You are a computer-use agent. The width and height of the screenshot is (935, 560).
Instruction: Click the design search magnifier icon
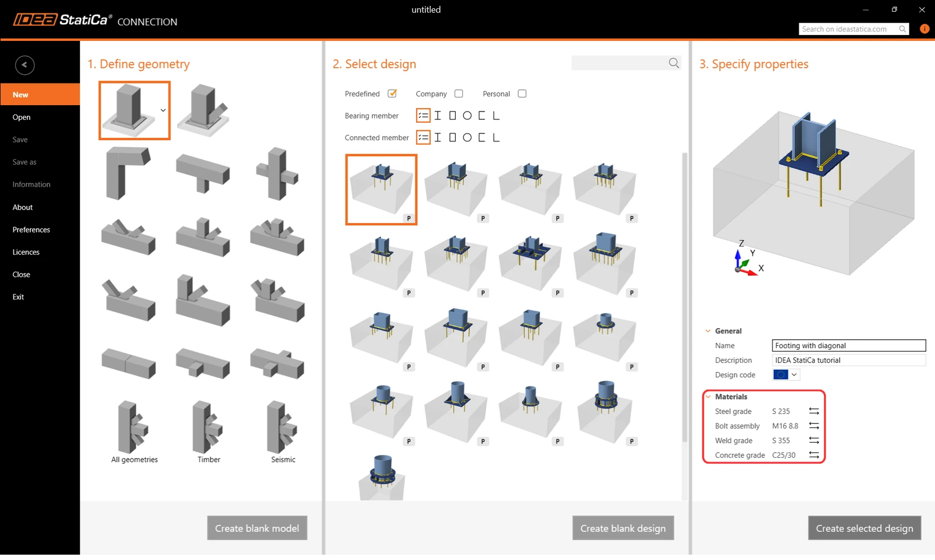point(674,63)
